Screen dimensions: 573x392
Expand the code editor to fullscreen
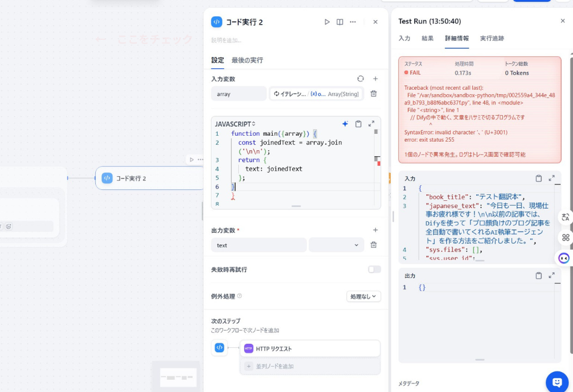click(372, 124)
